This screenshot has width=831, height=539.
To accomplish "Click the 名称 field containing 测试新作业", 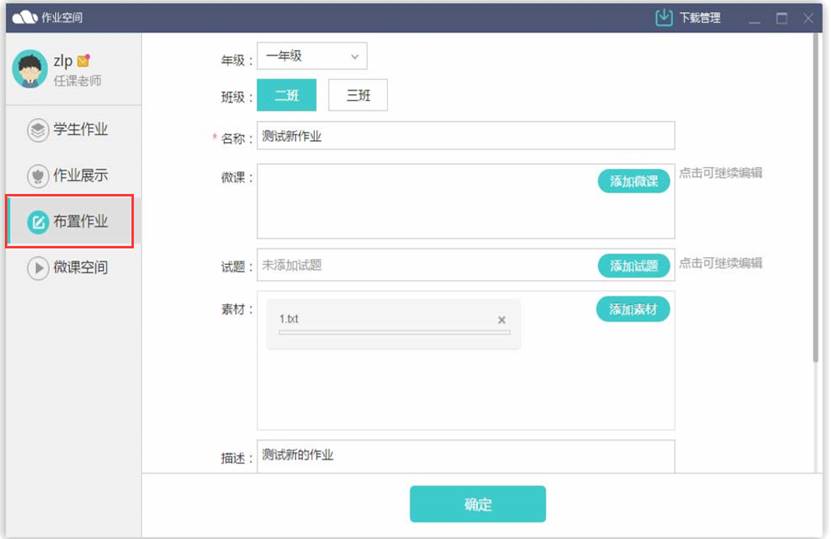I will [x=466, y=136].
